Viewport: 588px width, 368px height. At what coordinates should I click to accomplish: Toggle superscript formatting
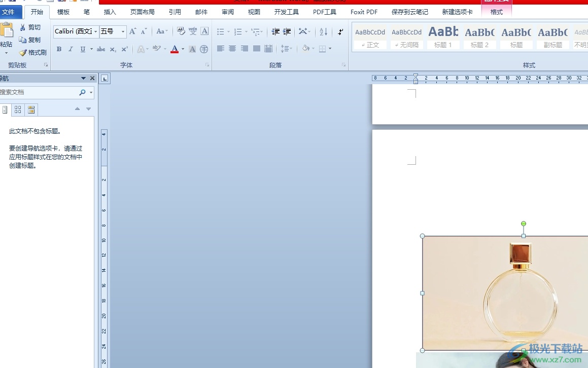[125, 49]
